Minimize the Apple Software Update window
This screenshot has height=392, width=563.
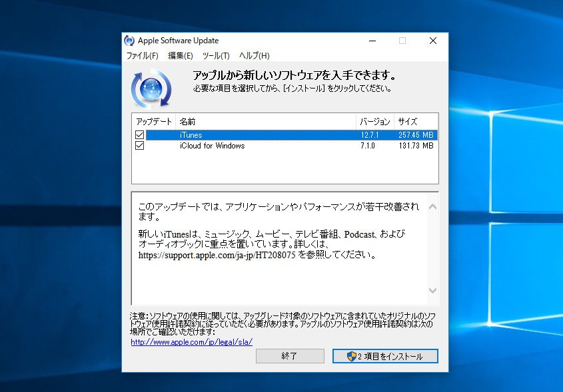tap(372, 41)
